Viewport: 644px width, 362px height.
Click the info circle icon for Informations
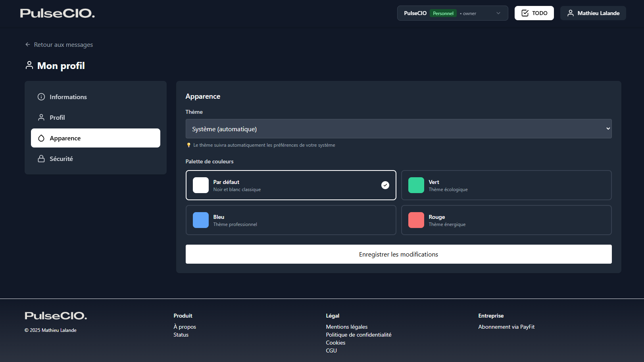point(41,97)
